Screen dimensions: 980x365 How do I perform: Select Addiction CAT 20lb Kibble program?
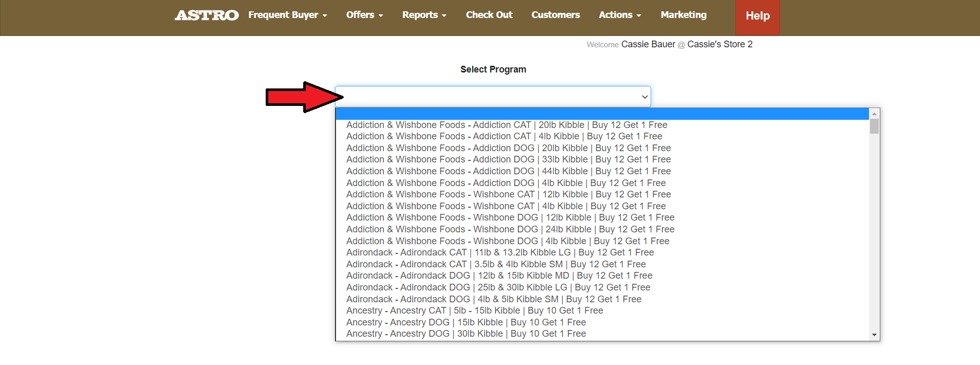pos(602,125)
